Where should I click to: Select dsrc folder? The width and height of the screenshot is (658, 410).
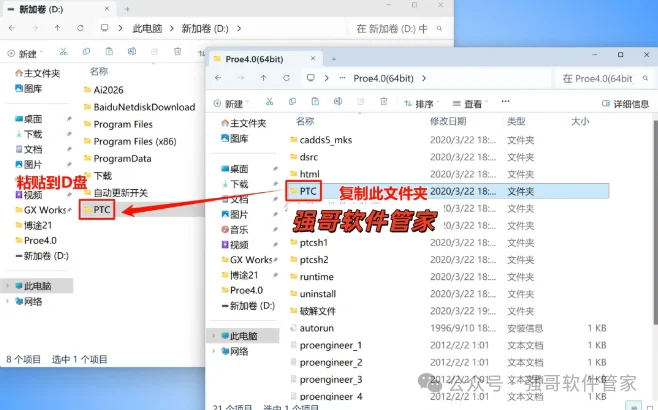[x=304, y=157]
